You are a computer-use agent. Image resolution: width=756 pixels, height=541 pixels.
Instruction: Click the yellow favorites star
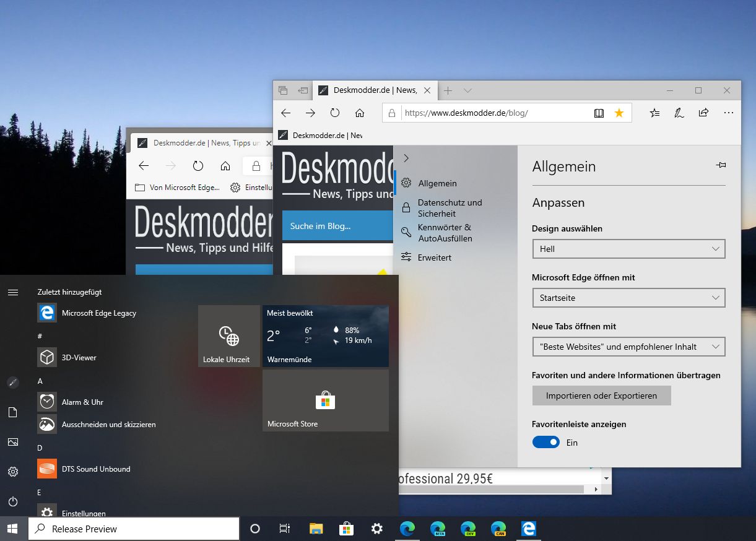pos(619,113)
